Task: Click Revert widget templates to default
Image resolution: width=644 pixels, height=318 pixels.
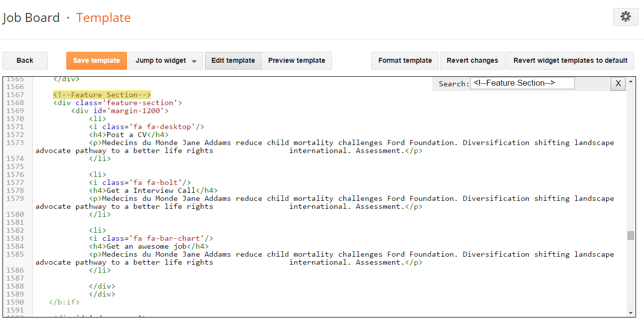Action: (570, 61)
